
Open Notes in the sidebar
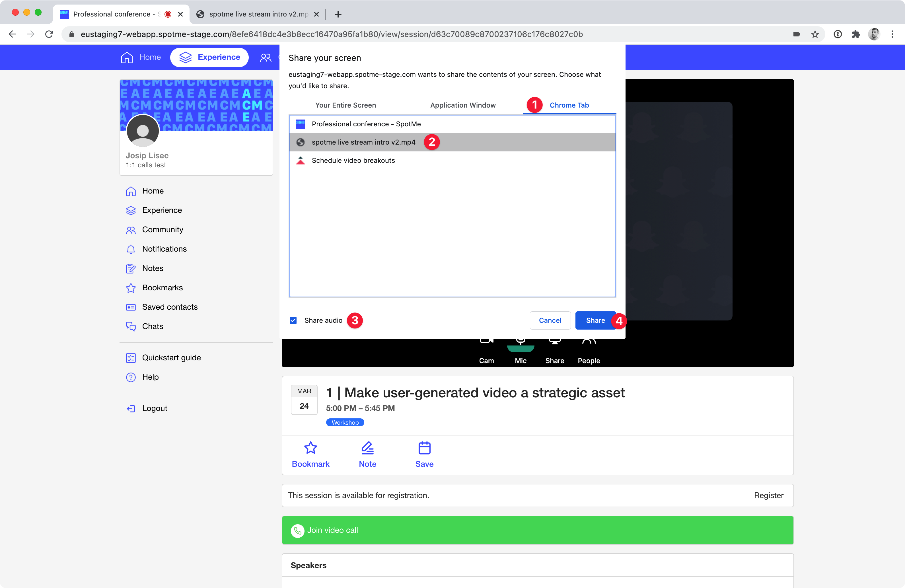pos(145,268)
